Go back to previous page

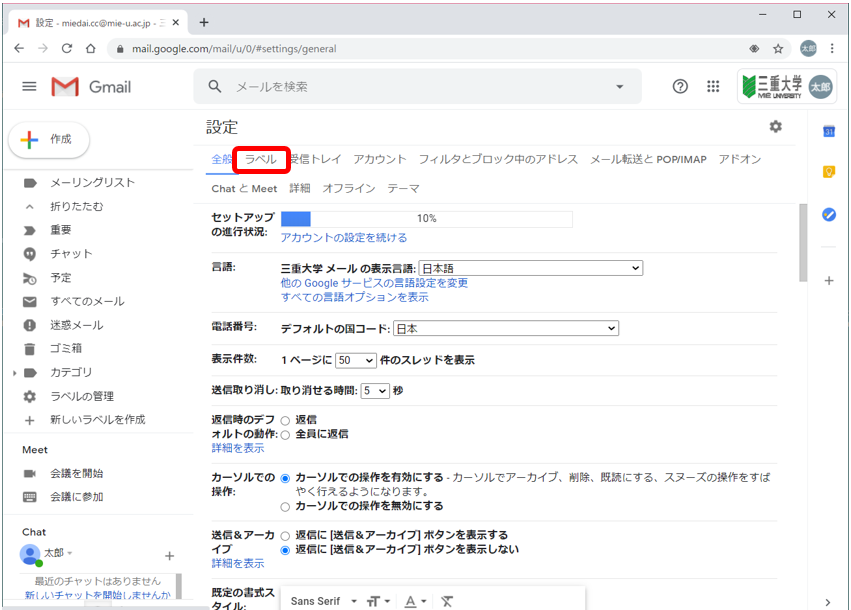pyautogui.click(x=19, y=48)
